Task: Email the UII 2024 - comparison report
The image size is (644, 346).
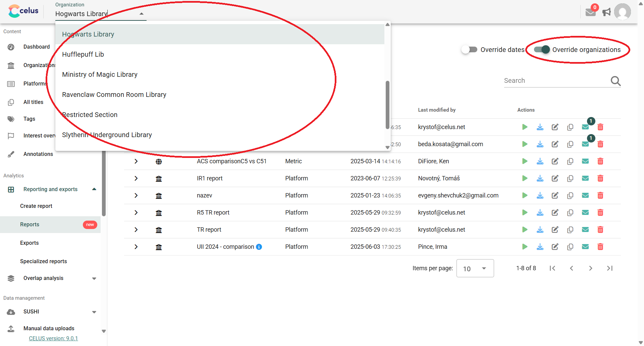Action: click(585, 247)
